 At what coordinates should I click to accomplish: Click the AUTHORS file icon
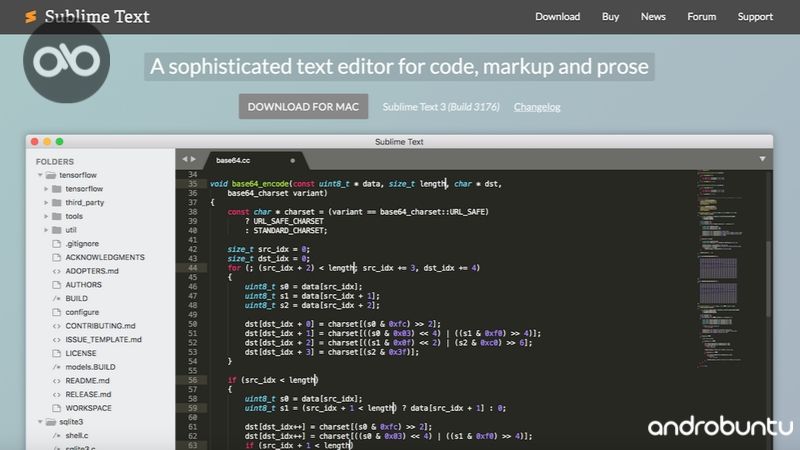[57, 285]
